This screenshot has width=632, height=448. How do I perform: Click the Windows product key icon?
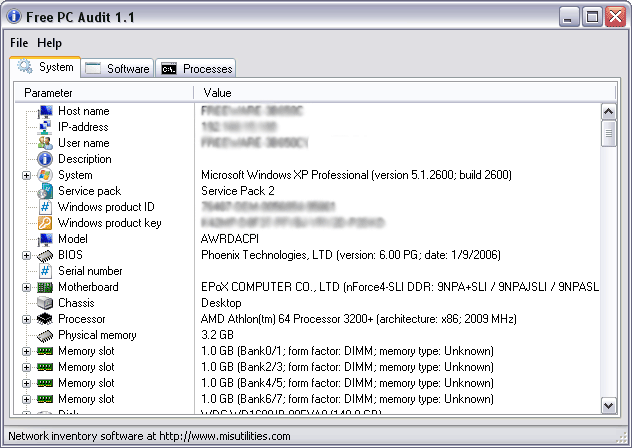tap(45, 223)
